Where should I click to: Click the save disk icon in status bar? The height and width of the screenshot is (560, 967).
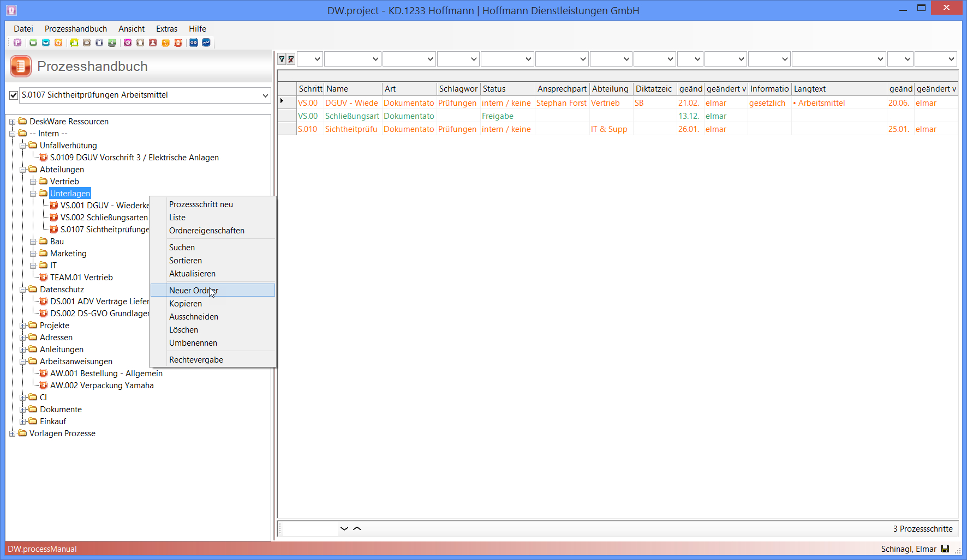(946, 549)
